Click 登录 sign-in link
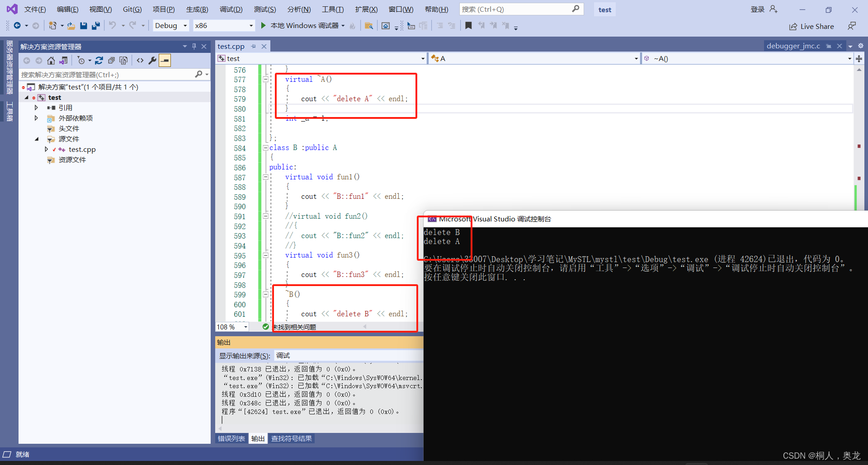868x465 pixels. tap(758, 9)
